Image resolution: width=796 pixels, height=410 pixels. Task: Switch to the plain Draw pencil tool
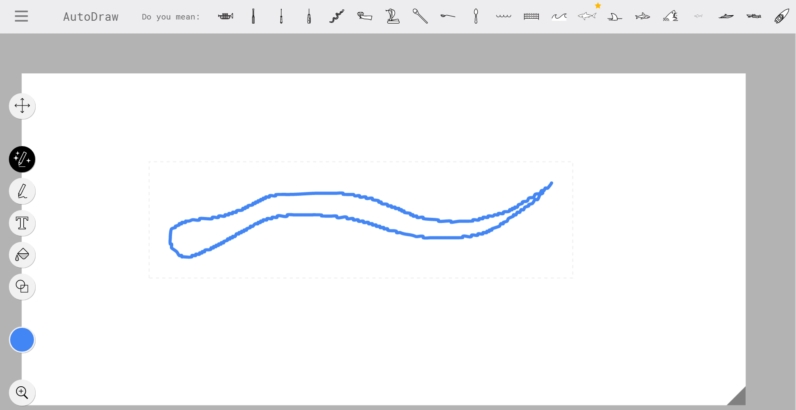click(22, 191)
